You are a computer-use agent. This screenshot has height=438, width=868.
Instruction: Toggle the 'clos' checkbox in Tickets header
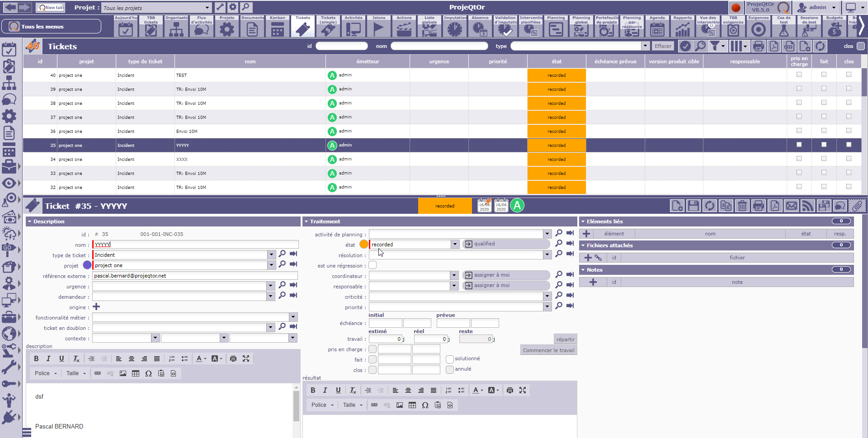coord(860,46)
